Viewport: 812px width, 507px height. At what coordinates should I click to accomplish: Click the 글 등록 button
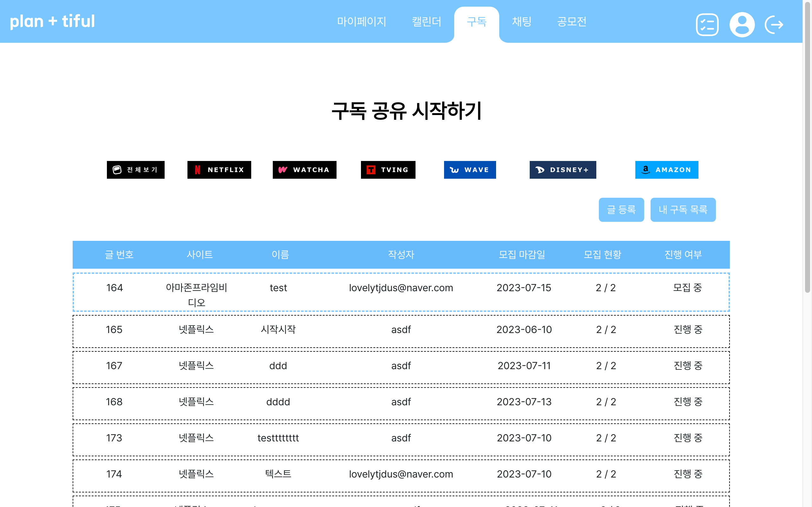(621, 209)
